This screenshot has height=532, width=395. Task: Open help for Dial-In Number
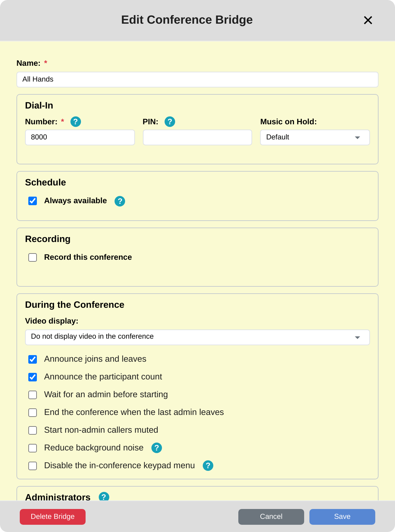tap(76, 122)
